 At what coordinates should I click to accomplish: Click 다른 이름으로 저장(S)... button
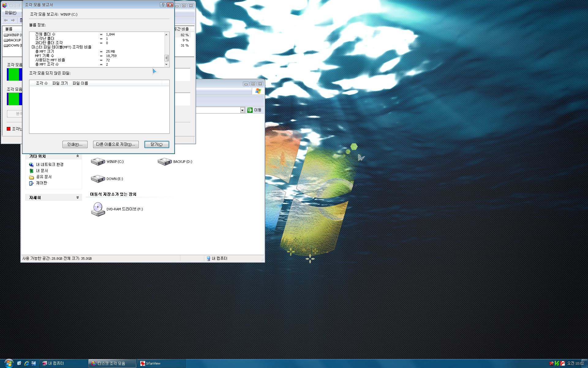tap(116, 144)
